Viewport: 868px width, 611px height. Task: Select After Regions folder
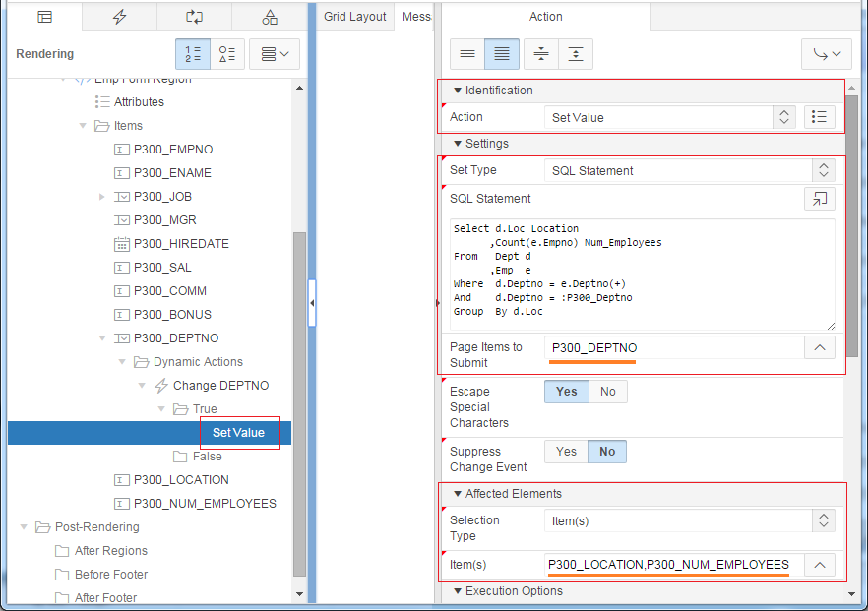click(111, 551)
